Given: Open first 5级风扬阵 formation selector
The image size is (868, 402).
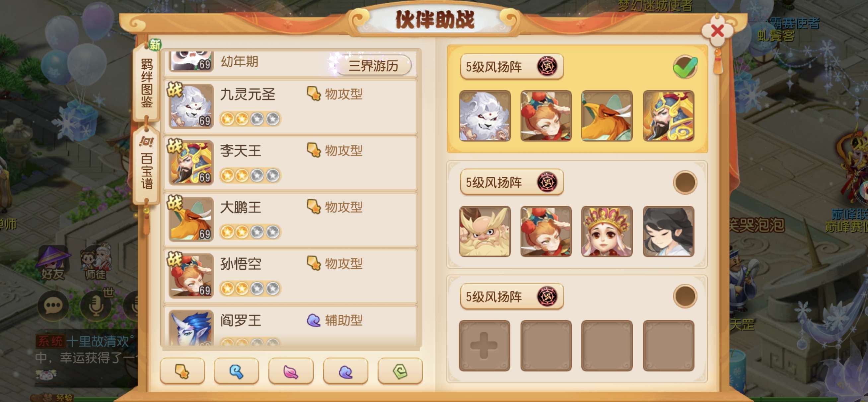Looking at the screenshot, I should pyautogui.click(x=512, y=66).
